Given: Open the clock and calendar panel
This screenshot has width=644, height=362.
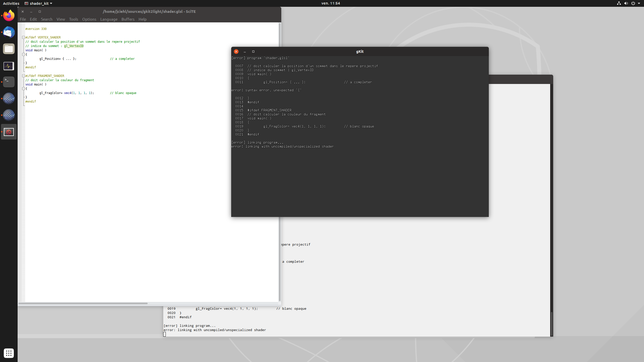Looking at the screenshot, I should tap(331, 3).
